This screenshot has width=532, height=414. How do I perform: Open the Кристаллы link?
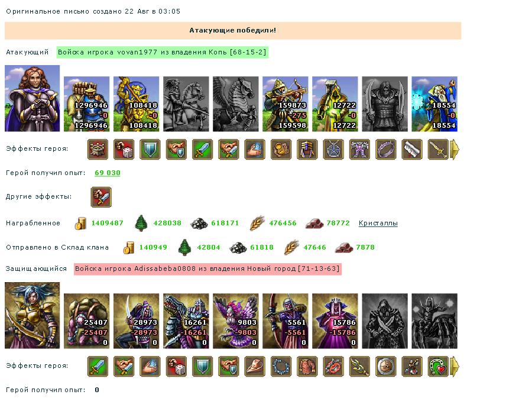(x=378, y=223)
